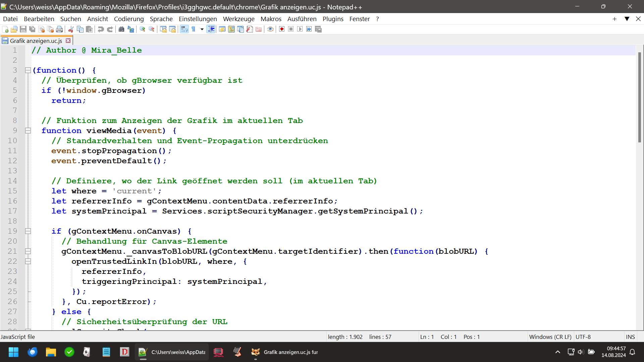Collapse the fold marker at line 3
644x362 pixels.
click(x=28, y=70)
